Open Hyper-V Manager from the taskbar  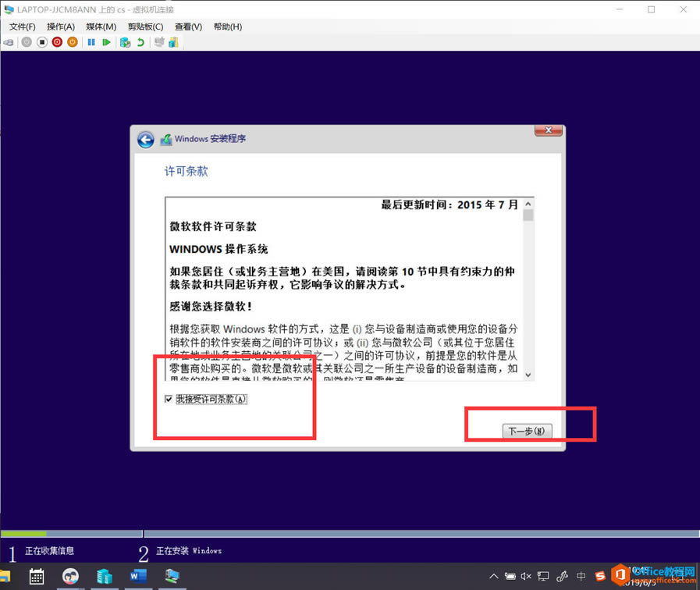105,576
